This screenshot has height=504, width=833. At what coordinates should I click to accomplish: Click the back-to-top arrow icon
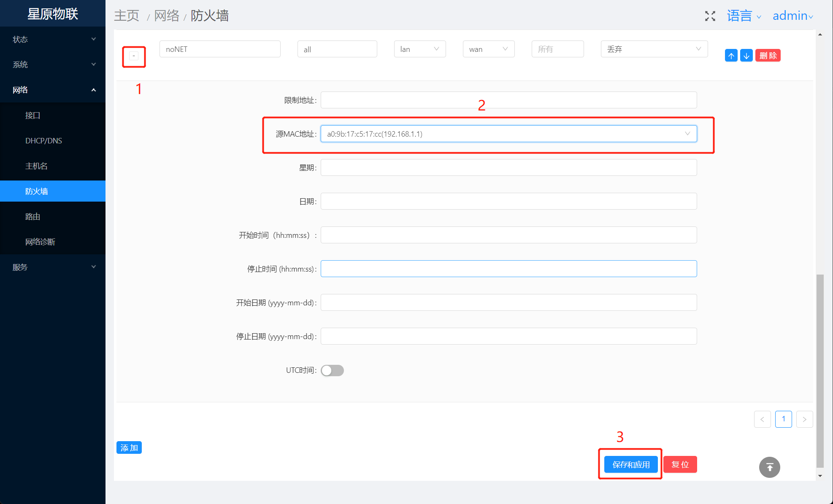769,467
